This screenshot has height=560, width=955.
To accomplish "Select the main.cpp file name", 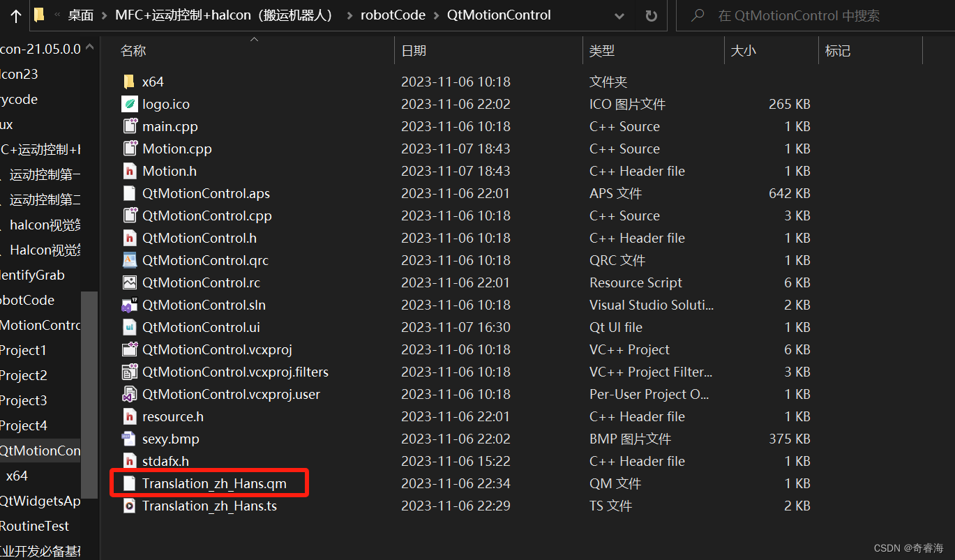I will click(x=170, y=126).
